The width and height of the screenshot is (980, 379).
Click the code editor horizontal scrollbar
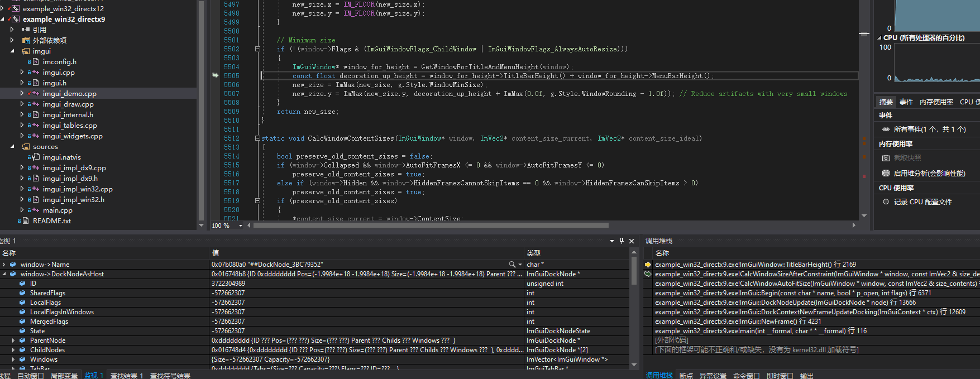(x=430, y=226)
